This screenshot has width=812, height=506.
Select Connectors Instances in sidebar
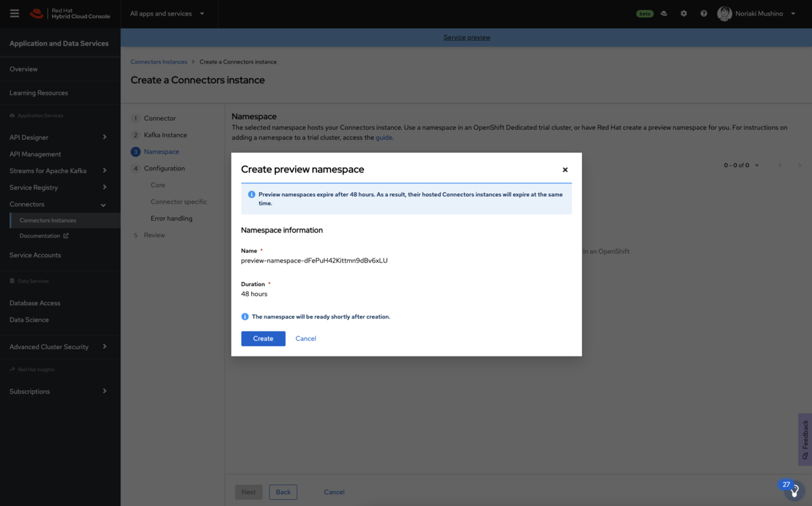pos(47,221)
